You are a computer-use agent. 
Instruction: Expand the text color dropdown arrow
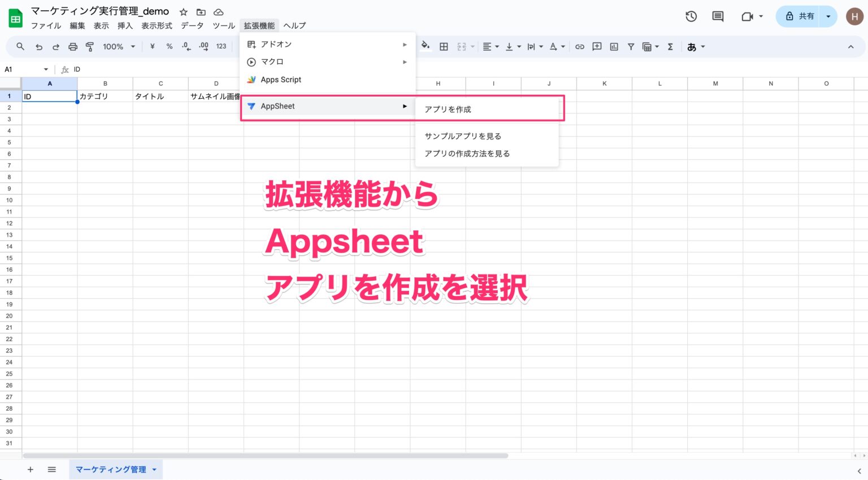(x=563, y=46)
